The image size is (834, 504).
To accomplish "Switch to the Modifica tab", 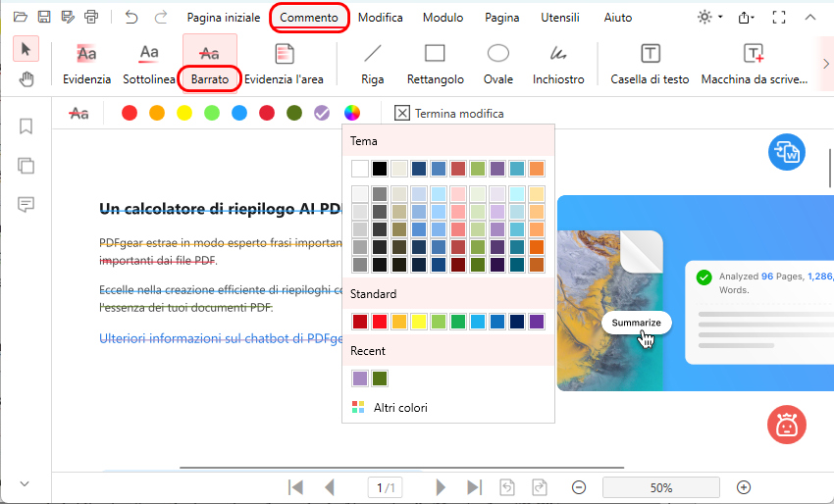I will [x=381, y=18].
